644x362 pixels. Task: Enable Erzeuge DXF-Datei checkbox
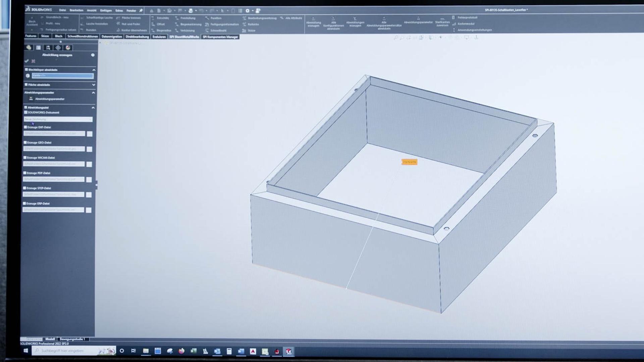tap(25, 127)
